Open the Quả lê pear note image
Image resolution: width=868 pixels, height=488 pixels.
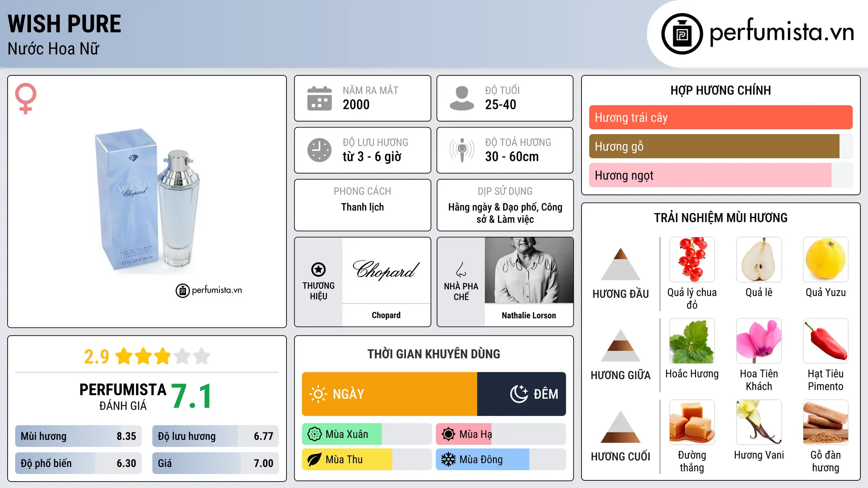tap(759, 260)
